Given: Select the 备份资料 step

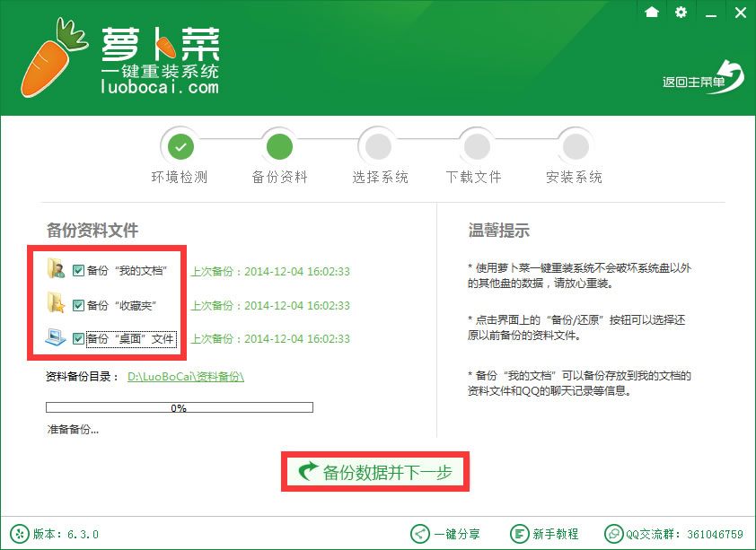Looking at the screenshot, I should click(x=279, y=144).
